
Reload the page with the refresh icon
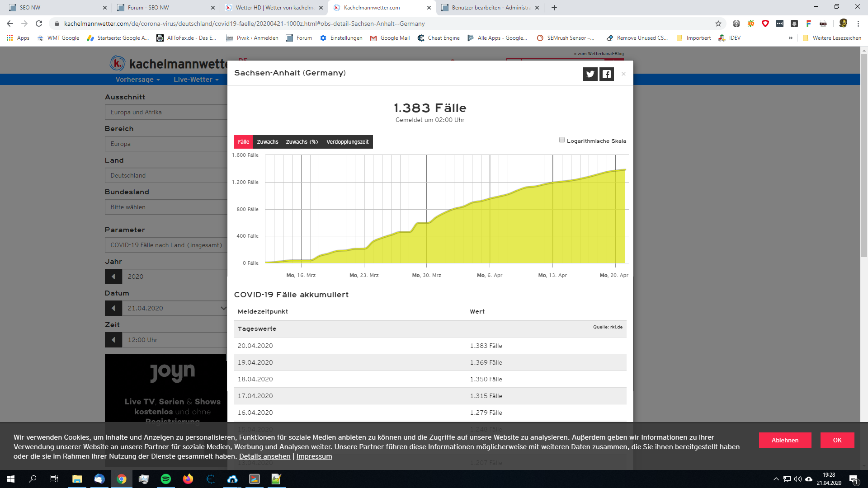tap(39, 23)
